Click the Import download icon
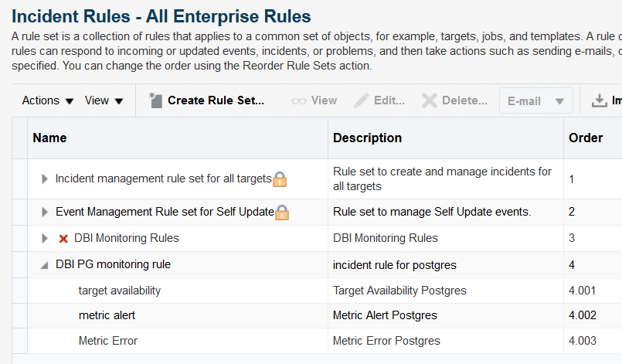The image size is (622, 364). pos(599,100)
